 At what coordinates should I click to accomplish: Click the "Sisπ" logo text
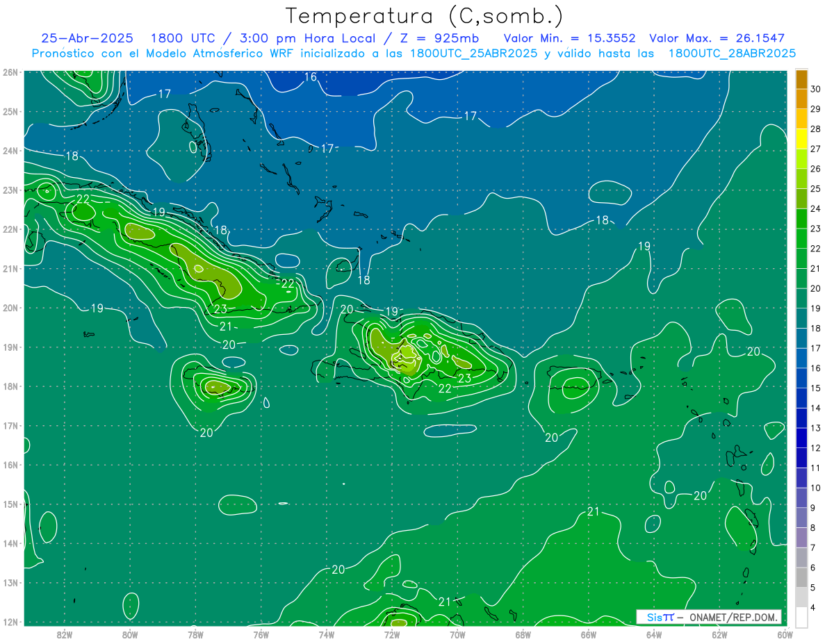click(660, 617)
